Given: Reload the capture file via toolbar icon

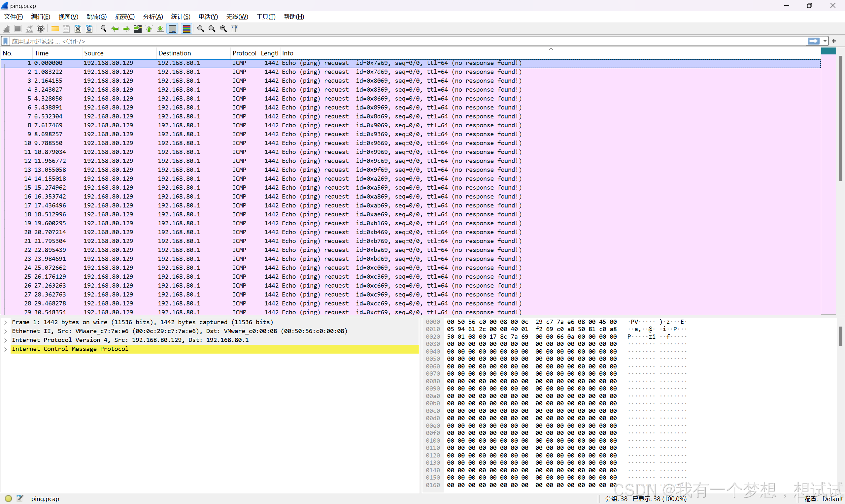Looking at the screenshot, I should click(x=89, y=29).
